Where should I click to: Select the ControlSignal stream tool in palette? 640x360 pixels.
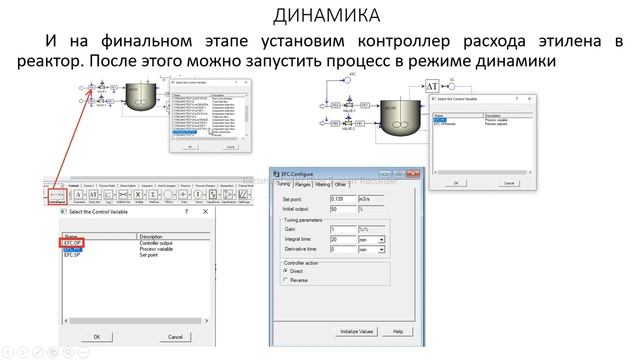(57, 196)
